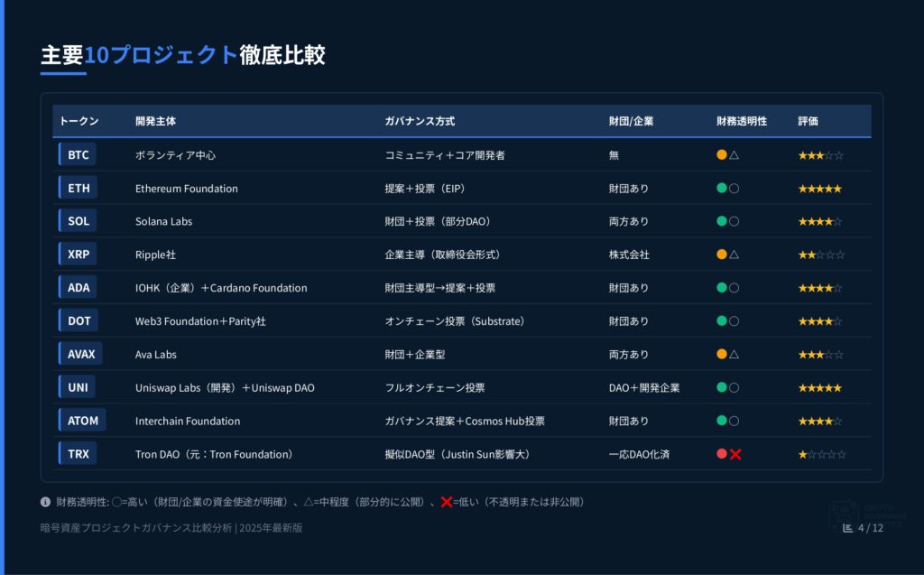Viewport: 924px width, 575px height.
Task: Select the AVAX token badge
Action: tap(80, 354)
